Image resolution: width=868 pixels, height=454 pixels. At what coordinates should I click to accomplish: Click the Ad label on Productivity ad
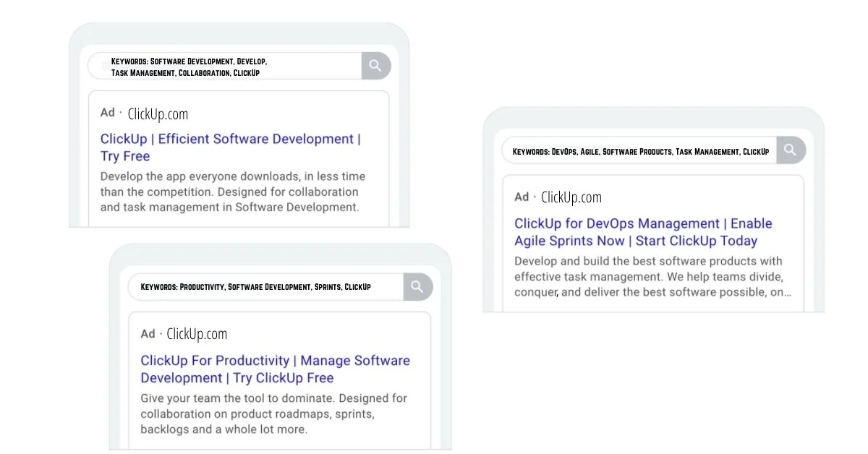(148, 333)
